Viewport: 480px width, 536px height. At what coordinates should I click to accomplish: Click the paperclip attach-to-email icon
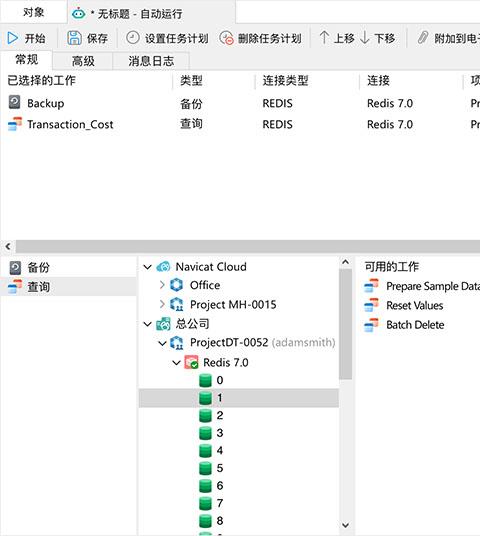pos(423,38)
